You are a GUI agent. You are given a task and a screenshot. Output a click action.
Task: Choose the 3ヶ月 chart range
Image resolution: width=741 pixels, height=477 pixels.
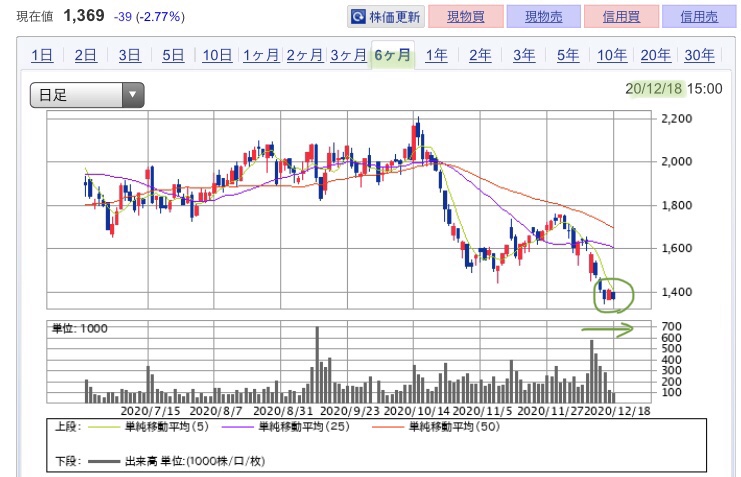pyautogui.click(x=348, y=55)
